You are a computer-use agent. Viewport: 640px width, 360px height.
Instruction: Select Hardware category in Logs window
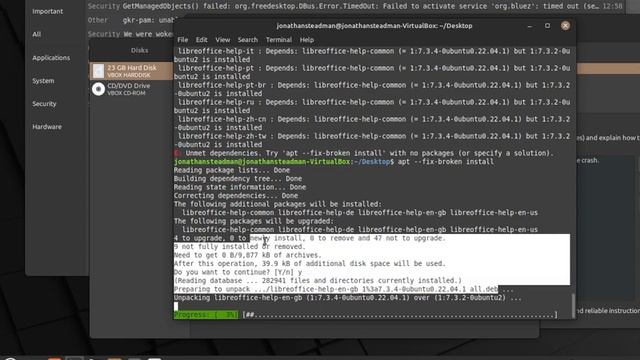47,127
